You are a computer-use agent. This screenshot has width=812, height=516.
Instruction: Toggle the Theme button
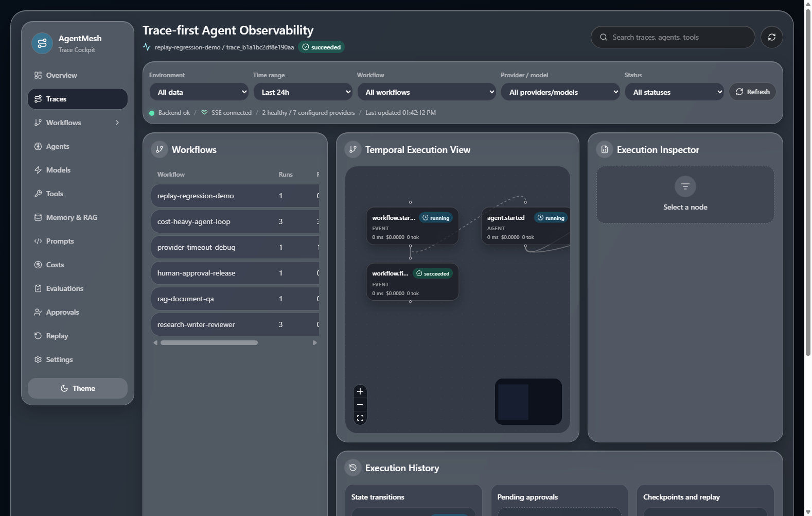tap(78, 388)
